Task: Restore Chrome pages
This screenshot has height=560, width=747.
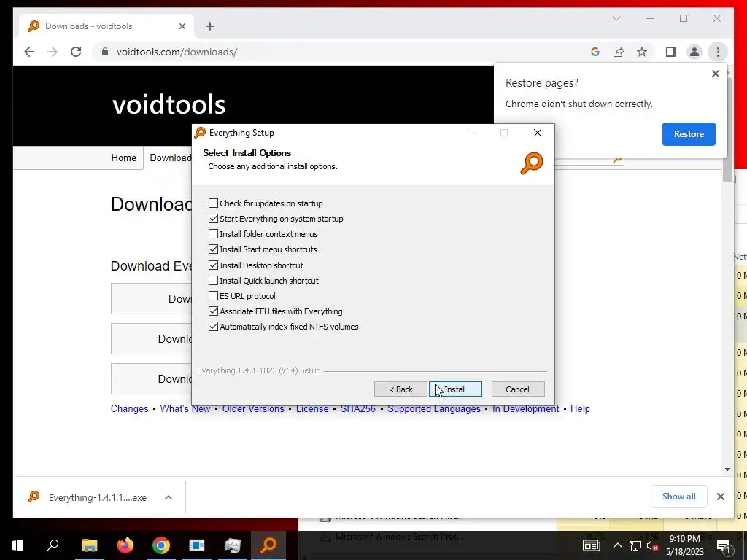Action: pyautogui.click(x=689, y=134)
